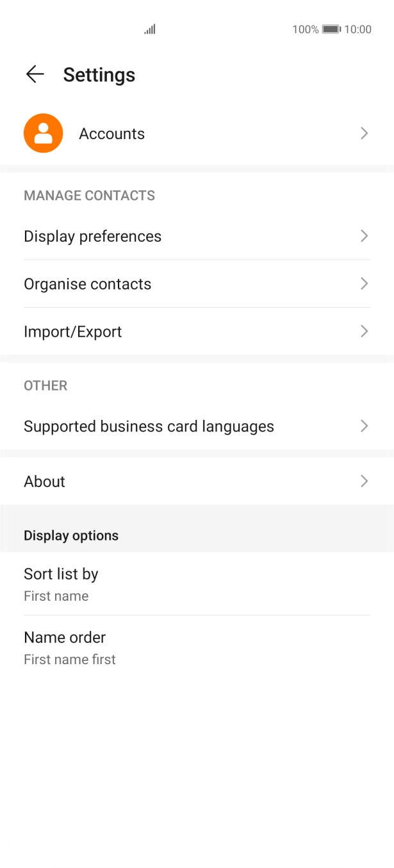The image size is (394, 868).
Task: Open the orange Accounts profile icon
Action: click(x=43, y=133)
